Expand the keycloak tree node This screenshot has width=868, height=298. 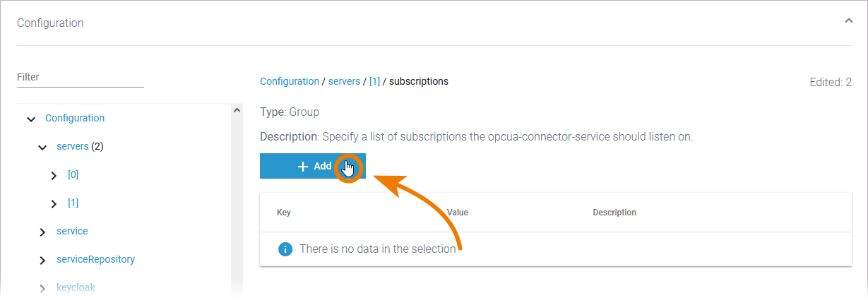click(x=42, y=288)
